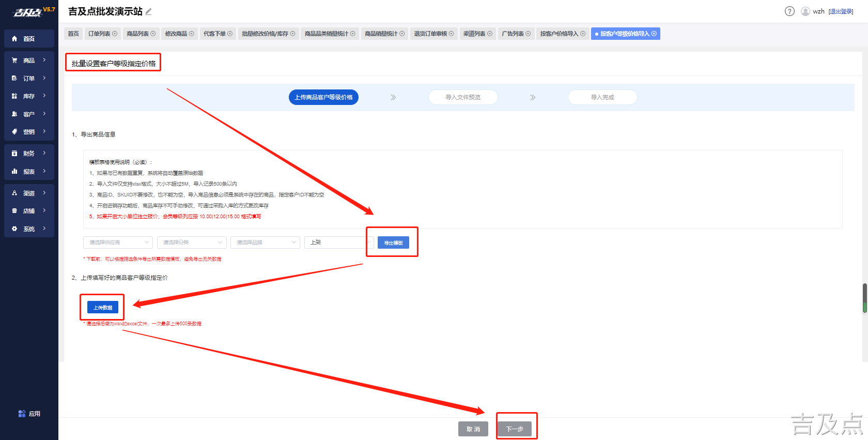Screen dimensions: 868x440
Task: Open the 请选择品牌 dropdown
Action: [265, 242]
